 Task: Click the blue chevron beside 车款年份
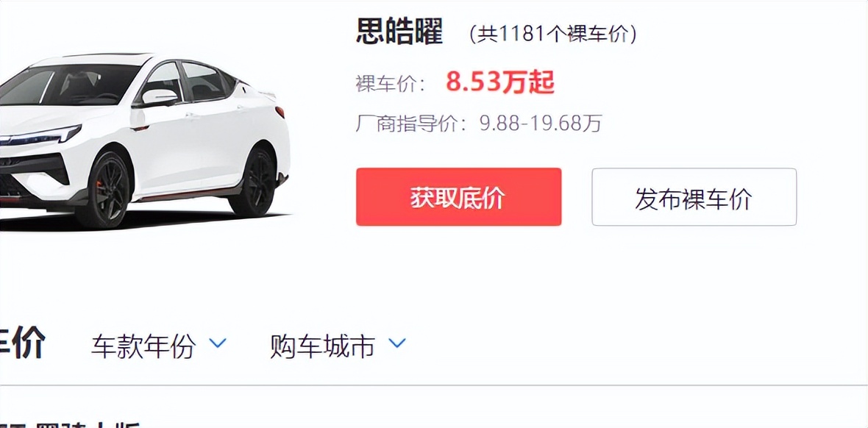pyautogui.click(x=218, y=343)
